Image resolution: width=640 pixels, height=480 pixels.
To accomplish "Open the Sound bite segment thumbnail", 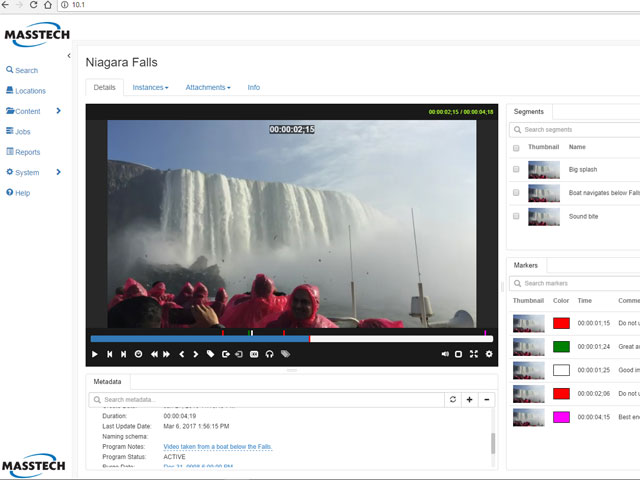I will click(x=544, y=216).
